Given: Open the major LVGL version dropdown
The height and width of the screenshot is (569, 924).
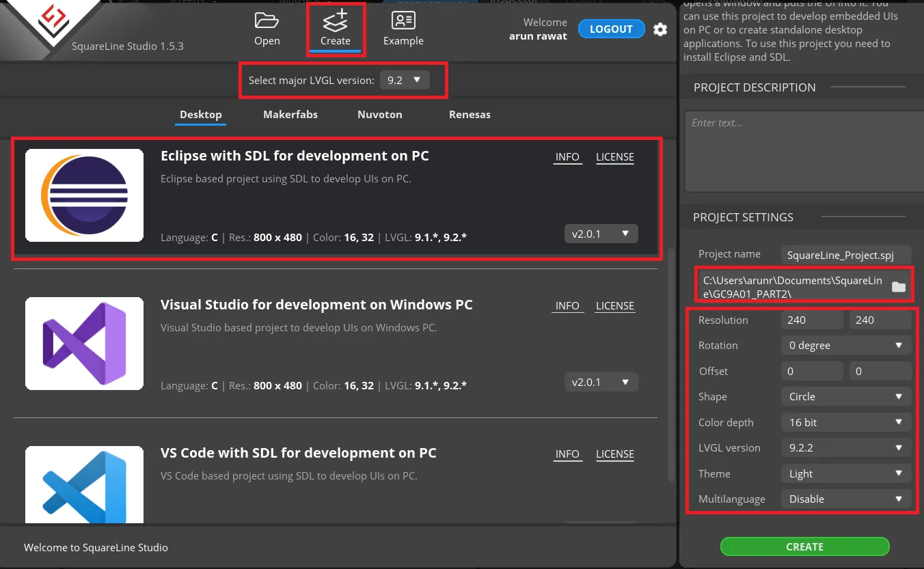Looking at the screenshot, I should pos(405,80).
